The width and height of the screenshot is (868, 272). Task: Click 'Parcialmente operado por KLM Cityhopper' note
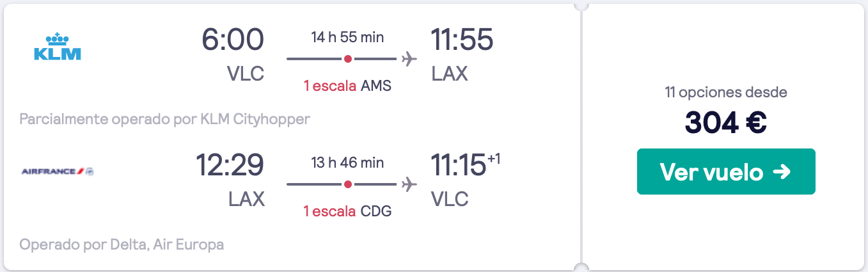point(165,120)
